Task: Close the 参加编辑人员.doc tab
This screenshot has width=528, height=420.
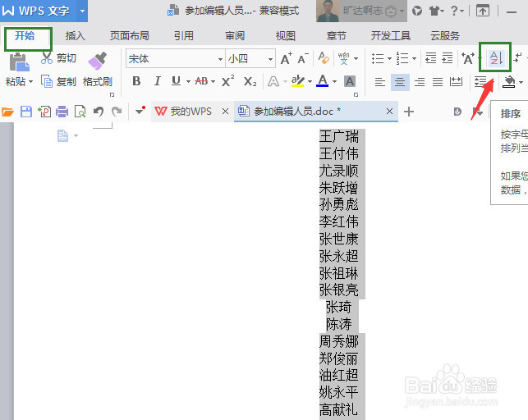Action: (389, 112)
